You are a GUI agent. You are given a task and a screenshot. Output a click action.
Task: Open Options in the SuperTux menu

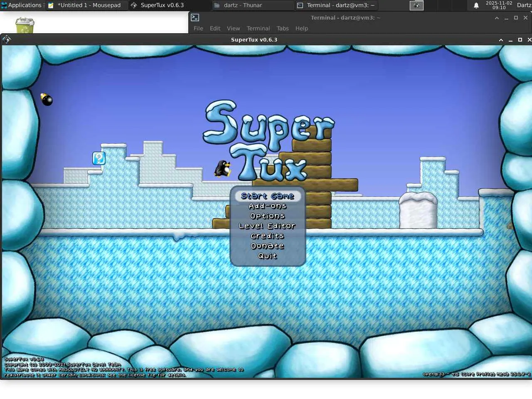pyautogui.click(x=268, y=216)
